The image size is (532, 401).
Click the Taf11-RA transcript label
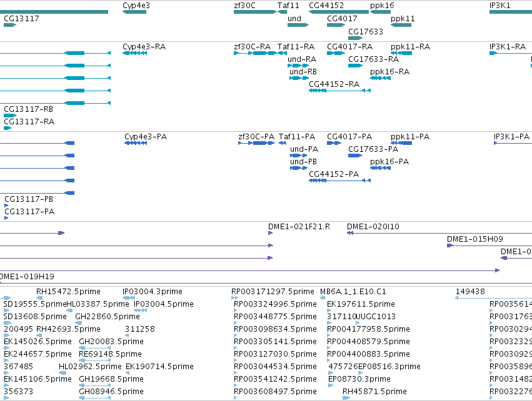(x=296, y=46)
